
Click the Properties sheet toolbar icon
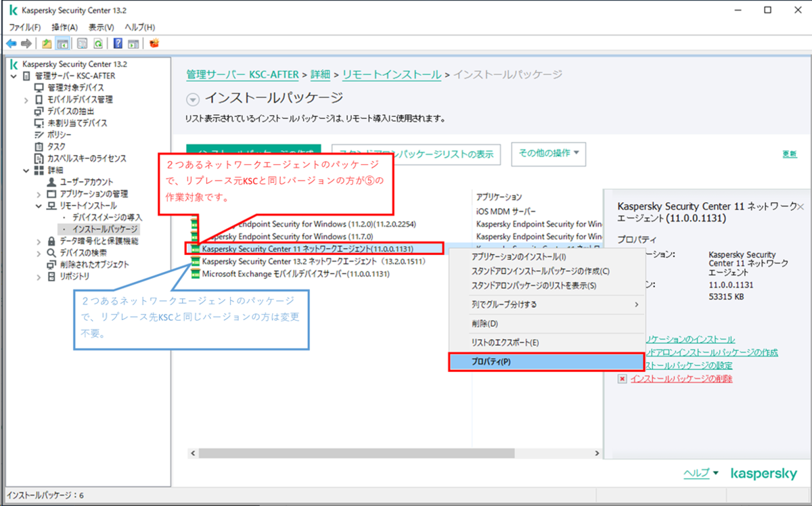(x=83, y=43)
